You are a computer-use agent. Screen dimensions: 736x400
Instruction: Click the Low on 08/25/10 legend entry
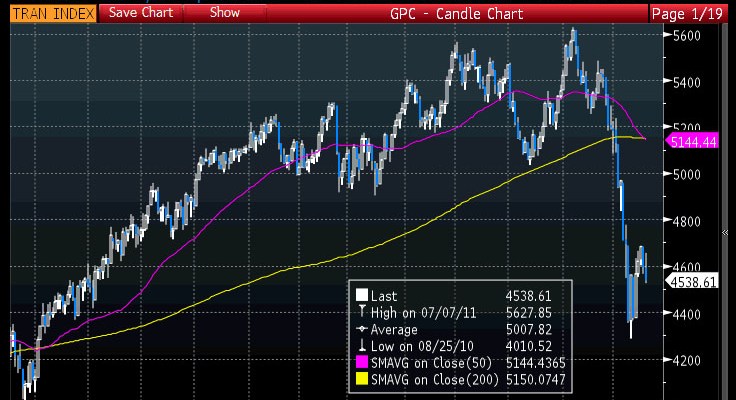(x=417, y=345)
